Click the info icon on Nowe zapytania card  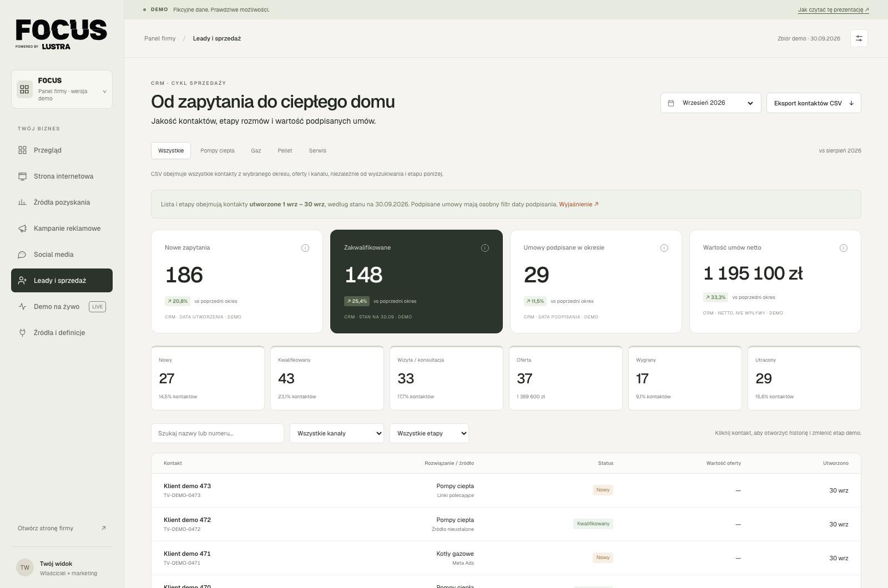coord(305,248)
